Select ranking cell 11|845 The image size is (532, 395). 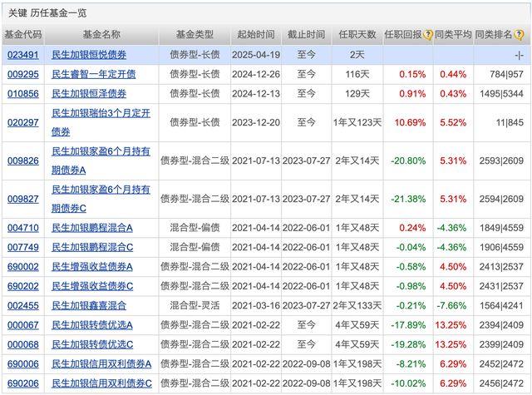510,122
